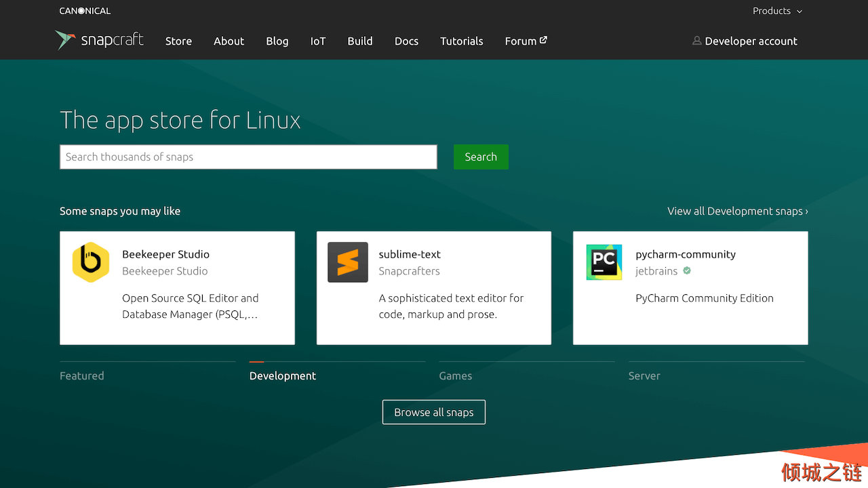
Task: Go to the About page
Action: coord(229,41)
